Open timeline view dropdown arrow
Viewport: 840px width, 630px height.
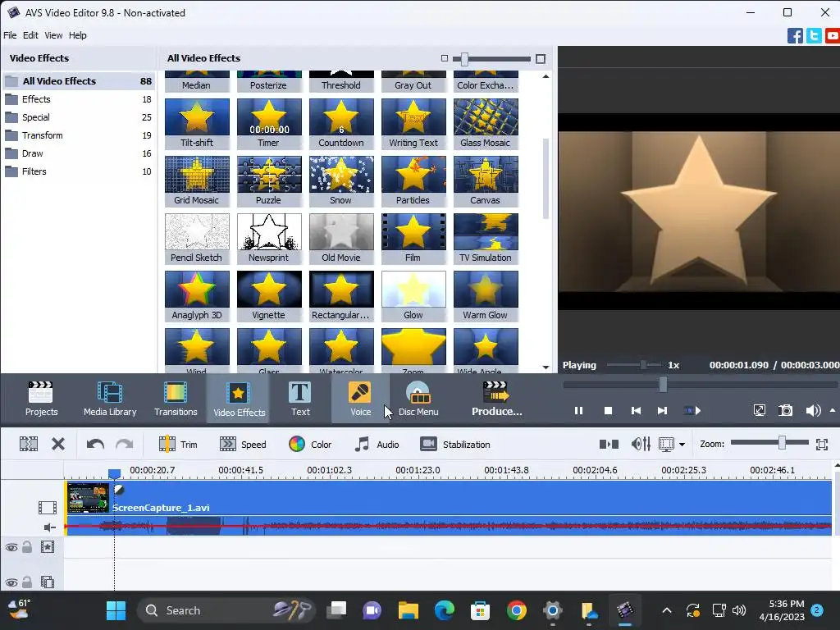pos(682,445)
